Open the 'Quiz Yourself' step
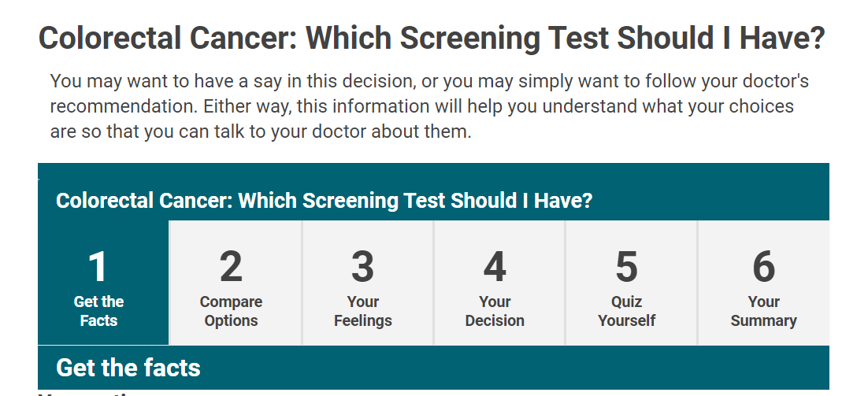This screenshot has width=868, height=396. pos(626,311)
